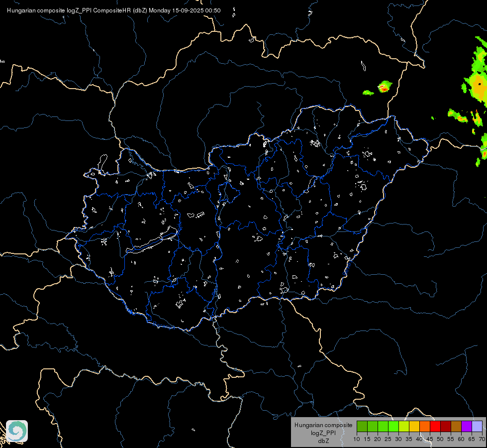Click the 65-70 dBZ lavender legend swatch

477,426
